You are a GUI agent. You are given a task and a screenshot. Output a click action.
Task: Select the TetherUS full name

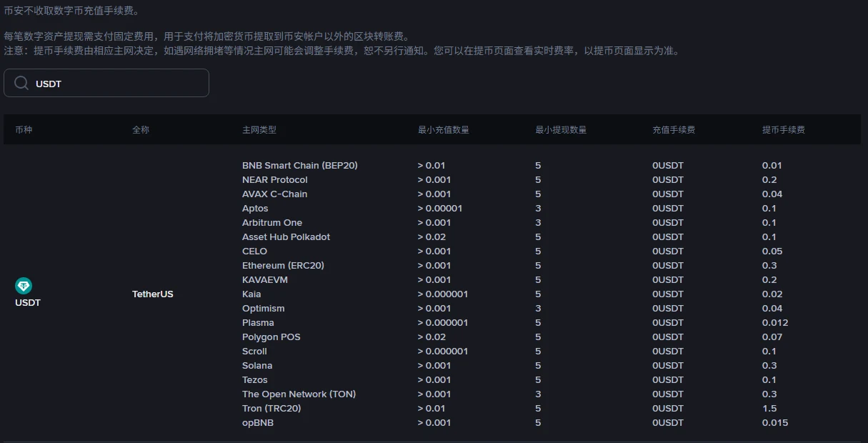point(153,294)
